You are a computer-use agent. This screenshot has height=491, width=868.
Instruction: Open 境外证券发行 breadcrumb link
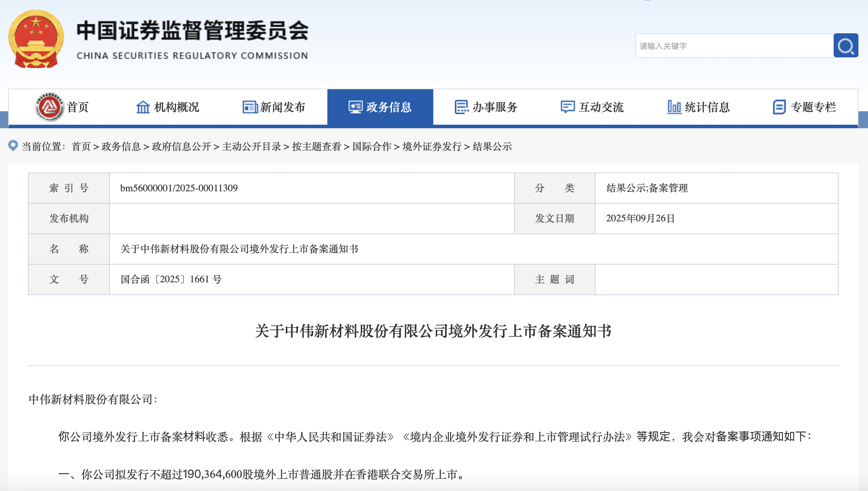(x=432, y=146)
